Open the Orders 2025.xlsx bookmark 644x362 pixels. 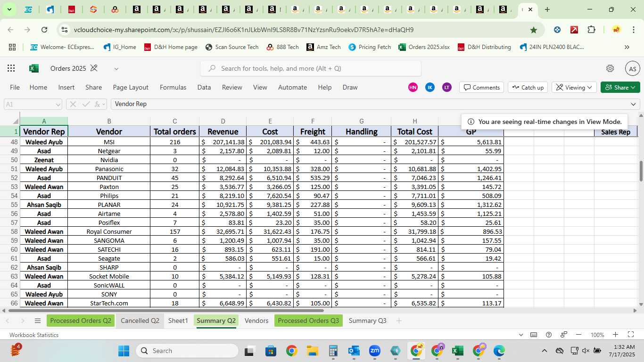[424, 47]
